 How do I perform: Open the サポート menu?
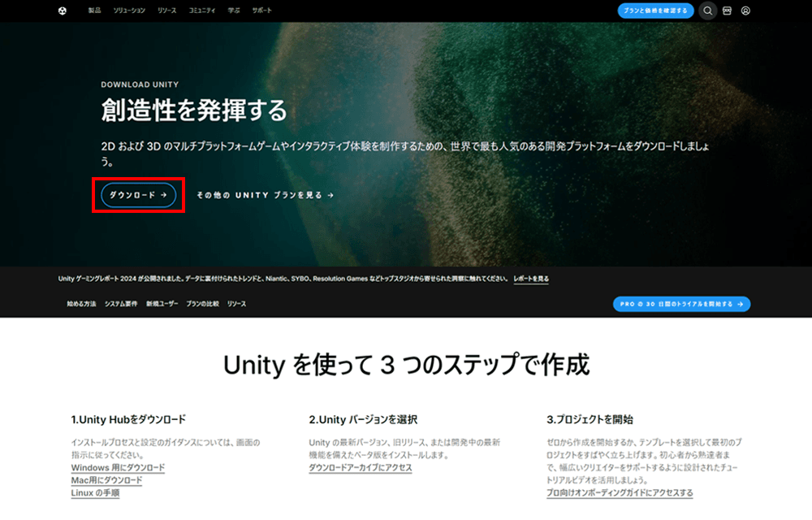tap(262, 11)
